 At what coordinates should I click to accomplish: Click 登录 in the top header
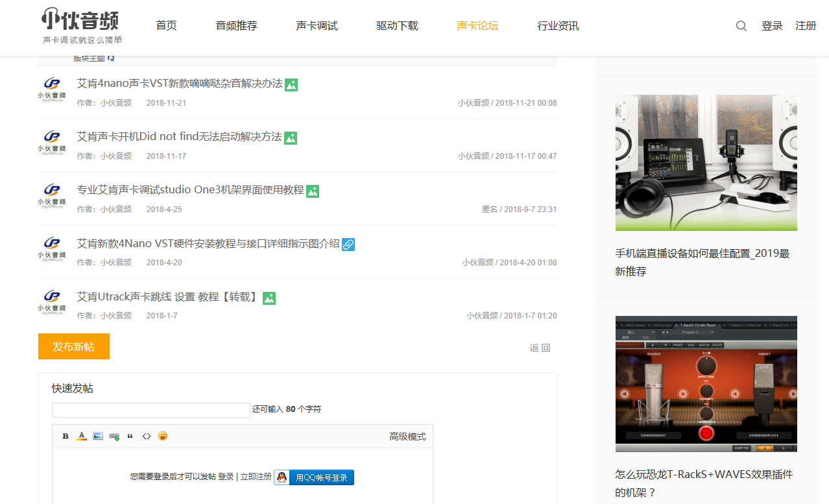coord(772,26)
